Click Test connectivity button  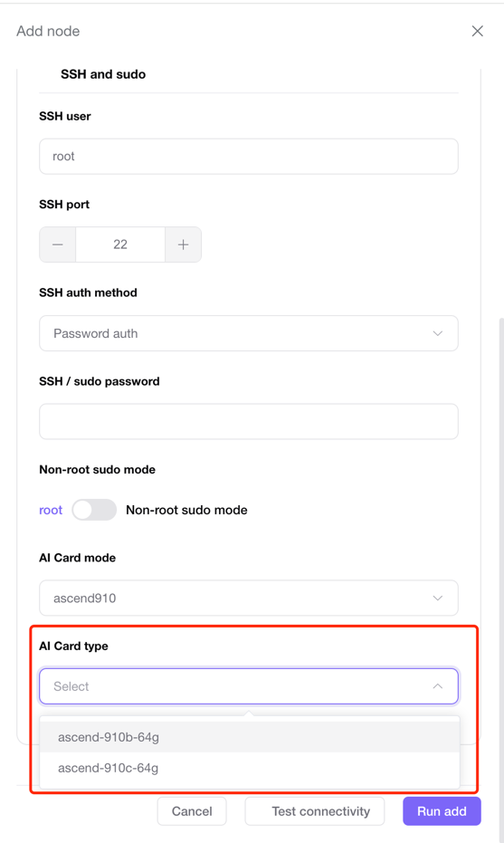pyautogui.click(x=315, y=811)
